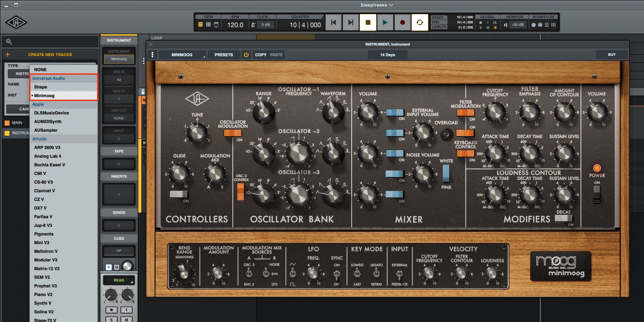Toggle the Decay ON switch
This screenshot has height=322, width=644.
pyautogui.click(x=564, y=218)
